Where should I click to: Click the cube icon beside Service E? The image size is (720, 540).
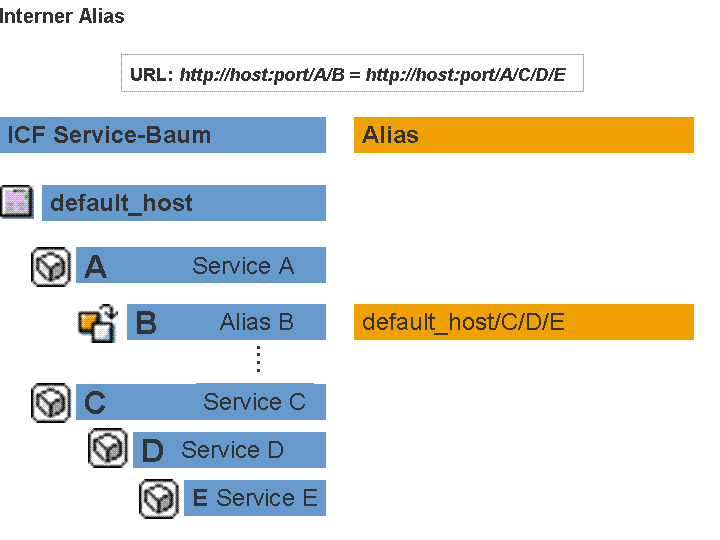pyautogui.click(x=159, y=499)
